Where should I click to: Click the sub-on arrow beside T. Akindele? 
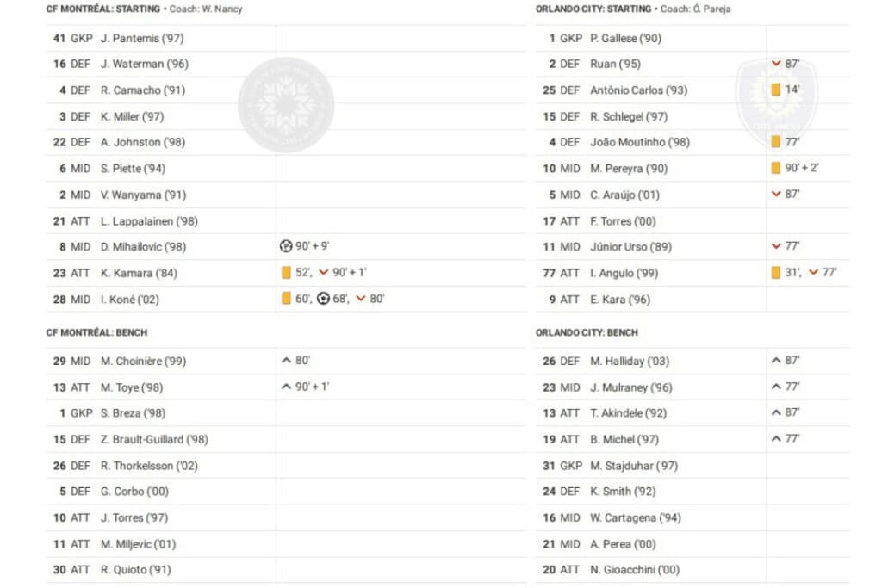(x=776, y=413)
